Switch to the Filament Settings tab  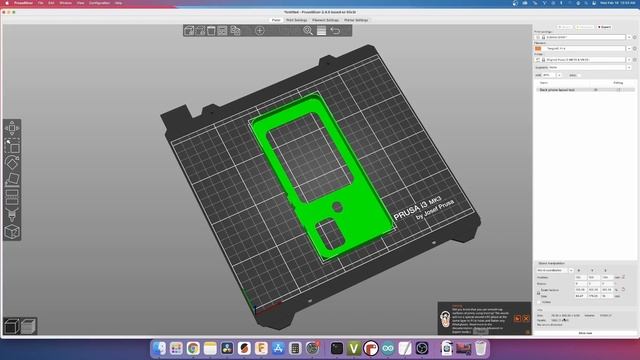tap(325, 20)
